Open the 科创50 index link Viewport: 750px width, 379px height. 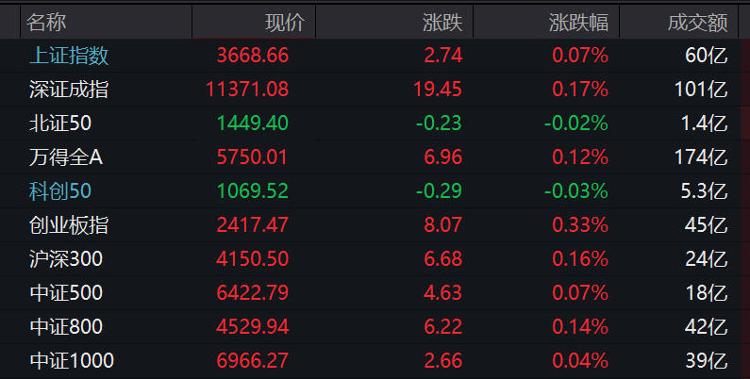[x=60, y=191]
